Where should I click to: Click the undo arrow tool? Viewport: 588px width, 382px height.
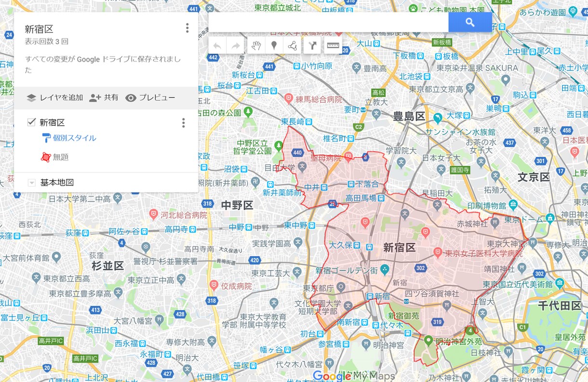point(217,46)
